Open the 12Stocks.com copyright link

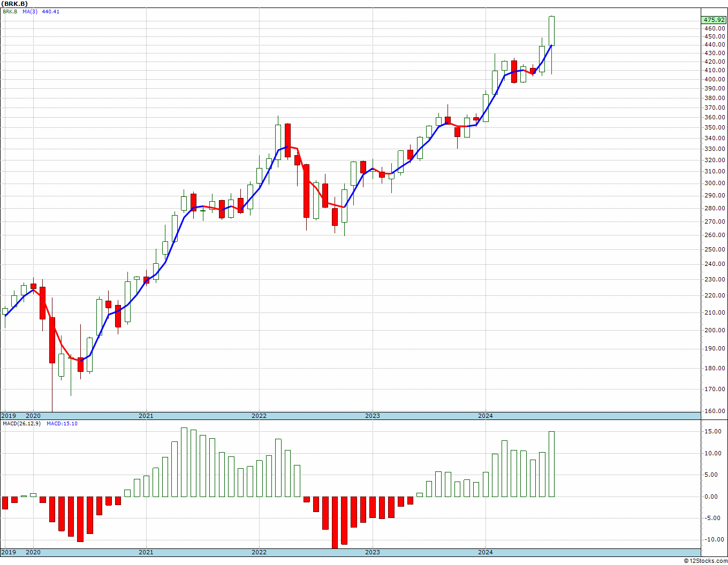(x=704, y=561)
